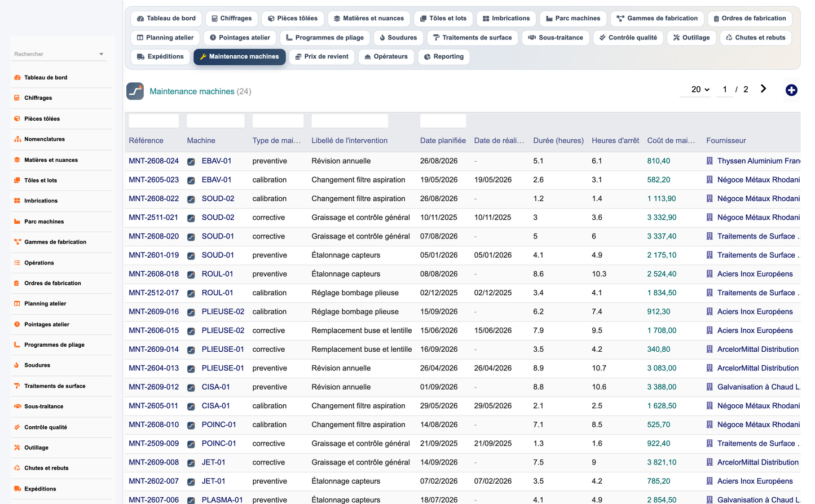Open machine link PLIEUSE-02 in MNT-2609-016 row
This screenshot has height=504, width=815.
223,311
